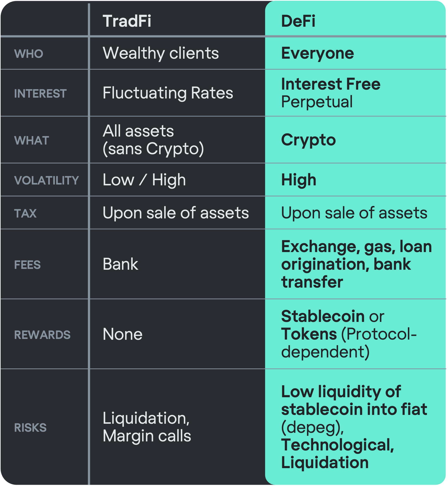Select the RISKS row label
This screenshot has width=448, height=486.
point(30,428)
